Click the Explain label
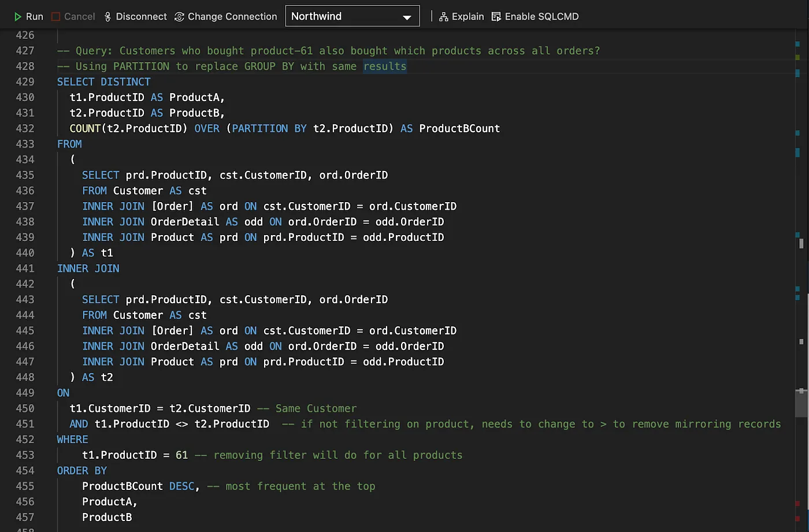 (x=468, y=17)
